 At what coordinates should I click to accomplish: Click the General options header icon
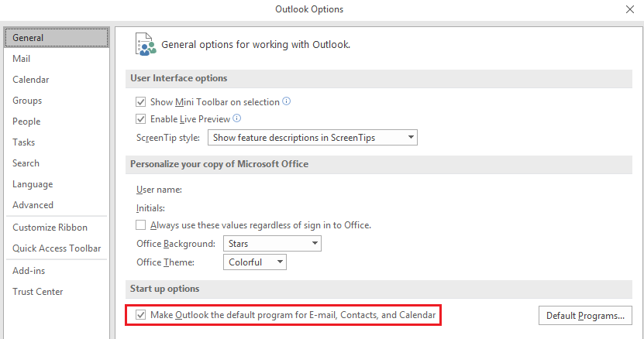point(146,44)
